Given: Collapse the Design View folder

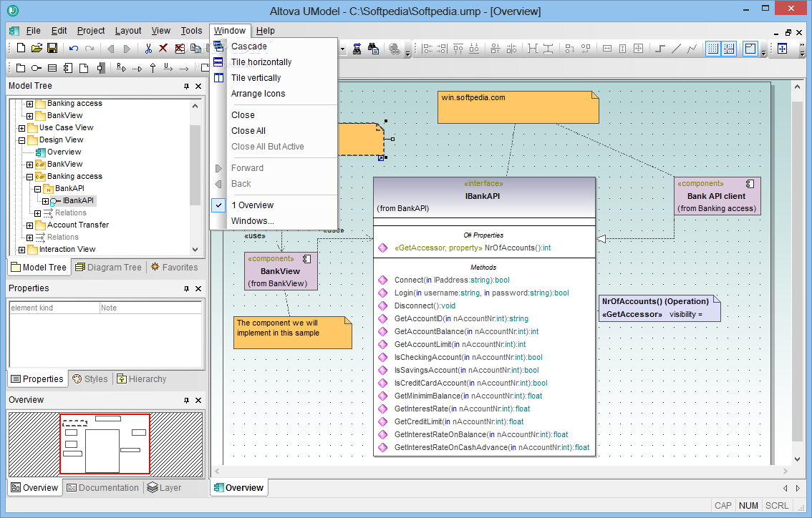Looking at the screenshot, I should pos(21,140).
